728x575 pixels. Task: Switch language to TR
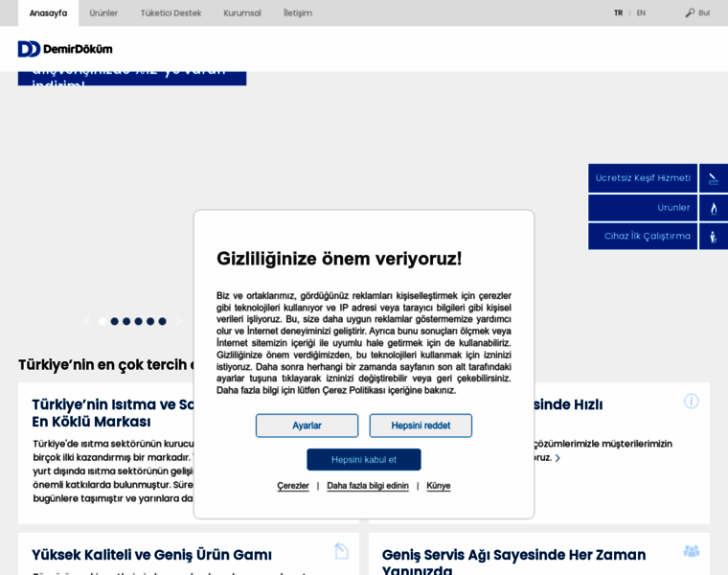pos(618,13)
